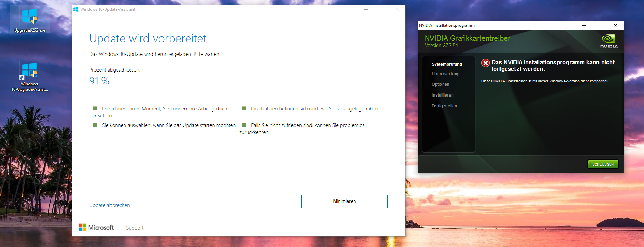
Task: Select Optionen step in NVIDIA installer
Action: 440,84
